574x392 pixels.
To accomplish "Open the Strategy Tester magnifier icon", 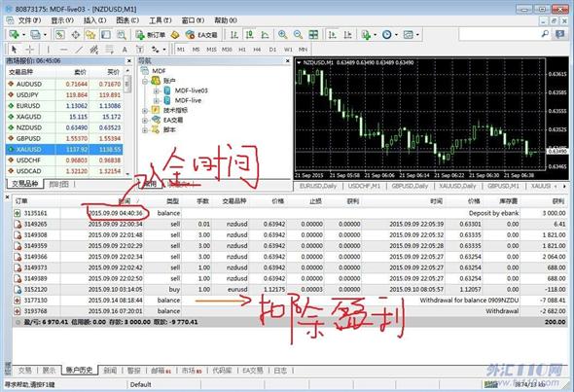I will [x=122, y=35].
